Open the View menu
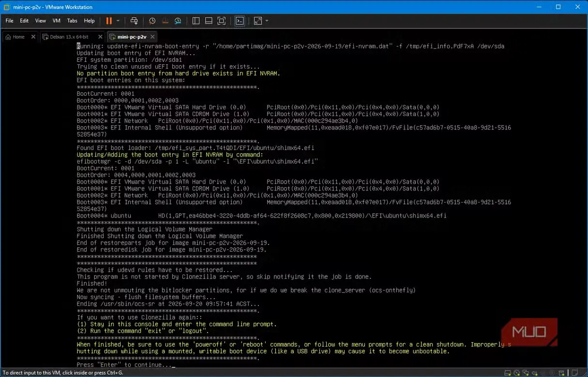 41,21
